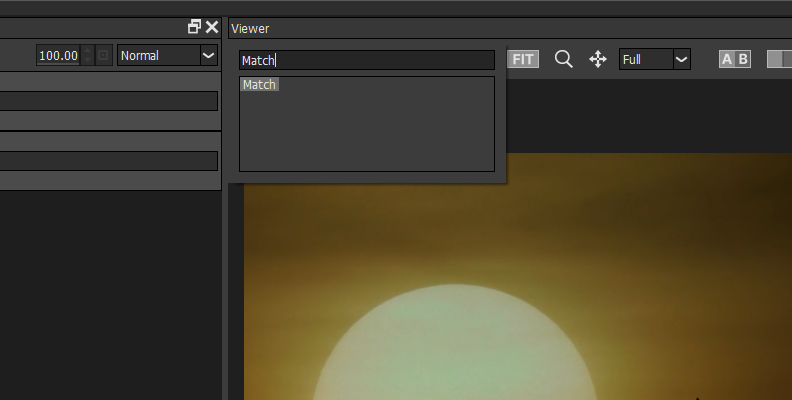Select the pan move tool icon
This screenshot has height=400, width=792.
click(x=598, y=59)
